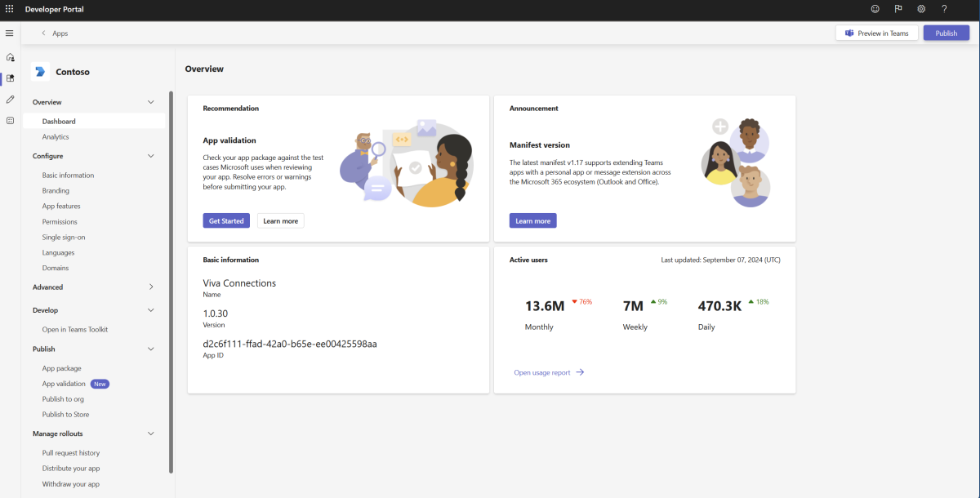Open Languages settings
Screen dimensions: 980x498
tap(58, 253)
